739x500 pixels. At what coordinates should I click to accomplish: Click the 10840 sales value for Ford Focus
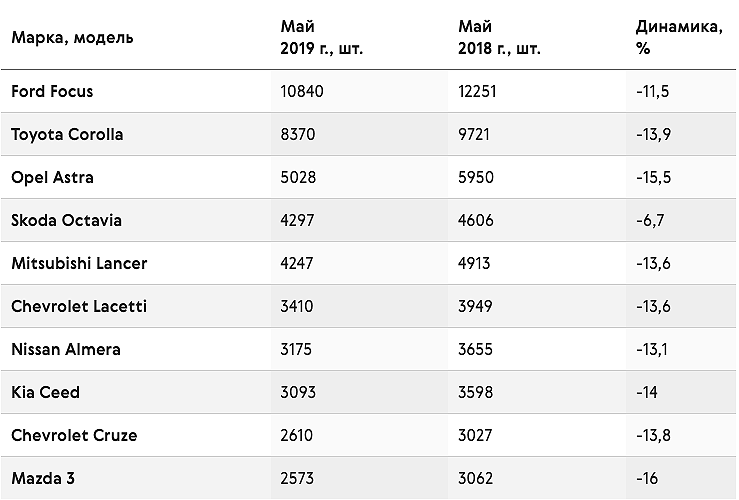point(302,91)
